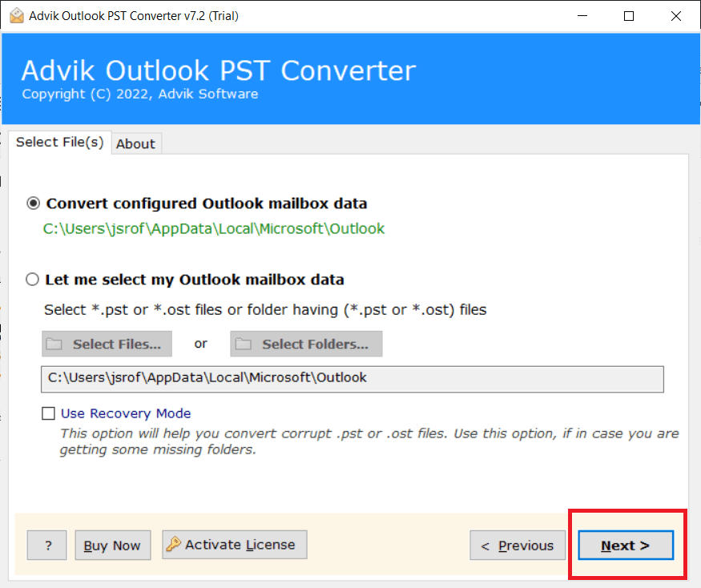Click the folder icon on Select Folders button
Viewport: 701px width, 588px height.
(244, 344)
